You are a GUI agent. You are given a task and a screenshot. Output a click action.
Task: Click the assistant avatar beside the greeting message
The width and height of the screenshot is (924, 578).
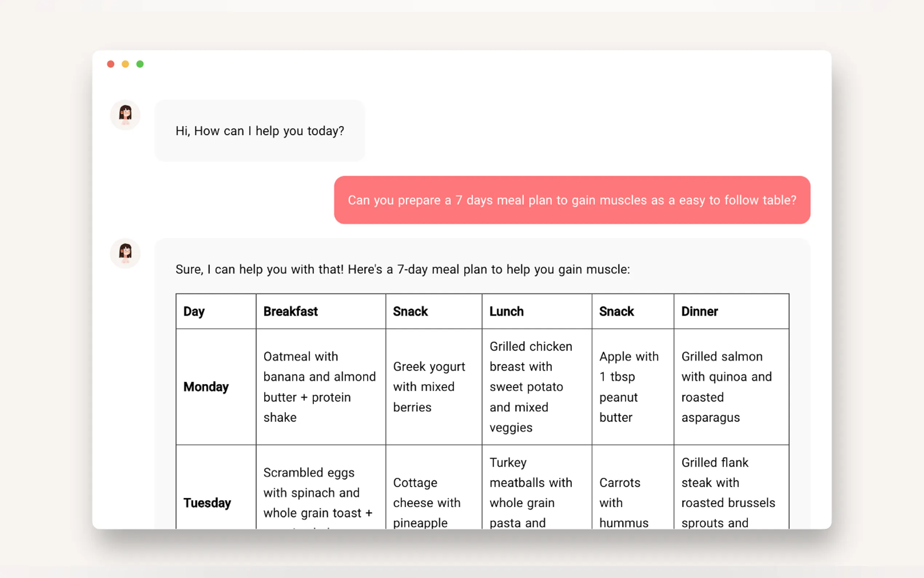point(125,115)
